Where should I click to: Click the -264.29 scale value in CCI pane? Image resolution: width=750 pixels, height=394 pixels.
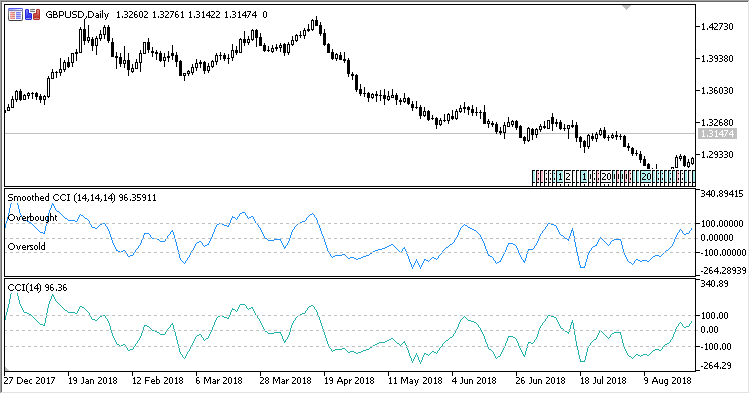point(715,366)
